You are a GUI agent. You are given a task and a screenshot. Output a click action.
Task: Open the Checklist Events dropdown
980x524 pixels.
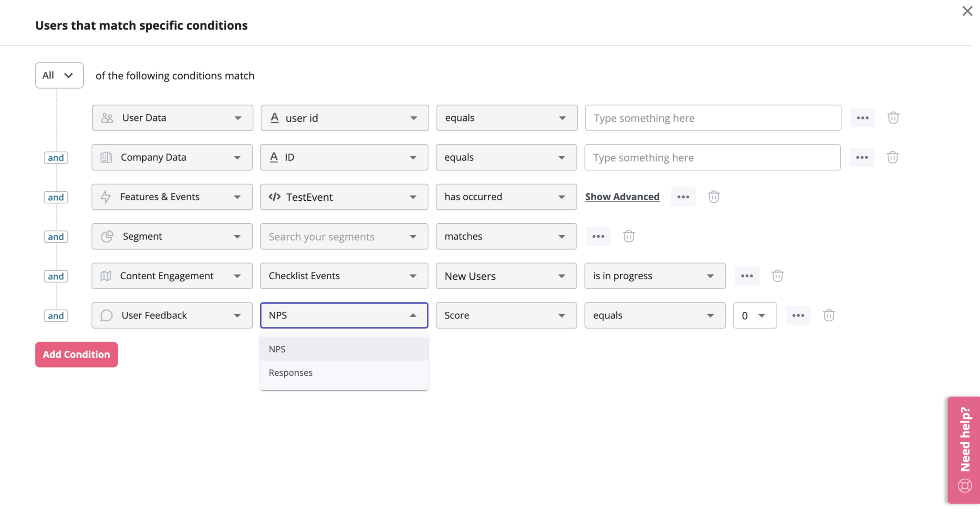coord(344,276)
